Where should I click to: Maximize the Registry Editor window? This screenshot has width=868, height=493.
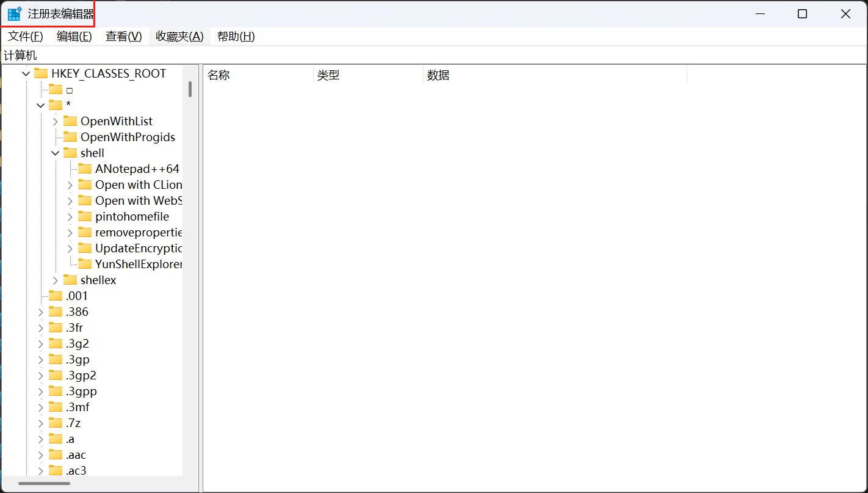(x=803, y=13)
